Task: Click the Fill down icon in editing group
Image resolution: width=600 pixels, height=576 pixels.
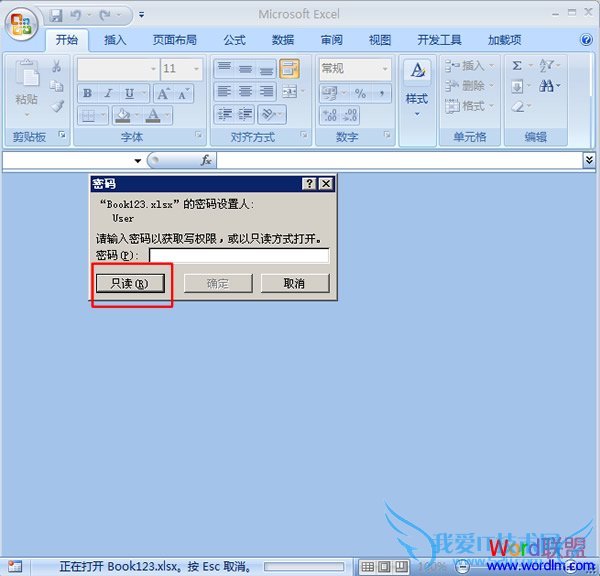Action: 517,86
